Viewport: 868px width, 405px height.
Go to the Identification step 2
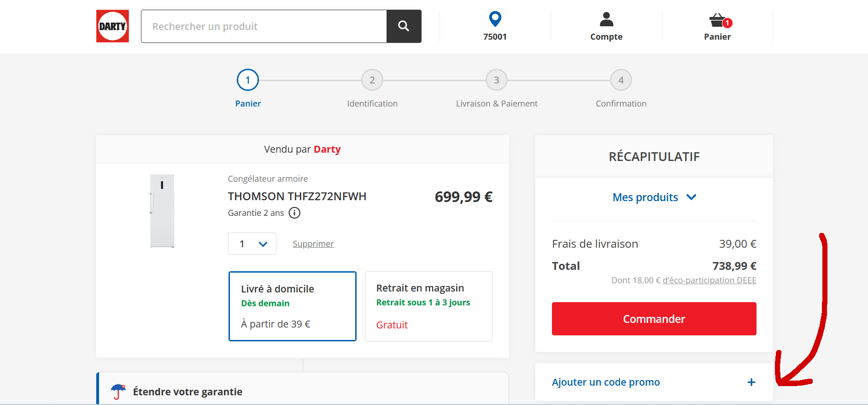pyautogui.click(x=372, y=80)
